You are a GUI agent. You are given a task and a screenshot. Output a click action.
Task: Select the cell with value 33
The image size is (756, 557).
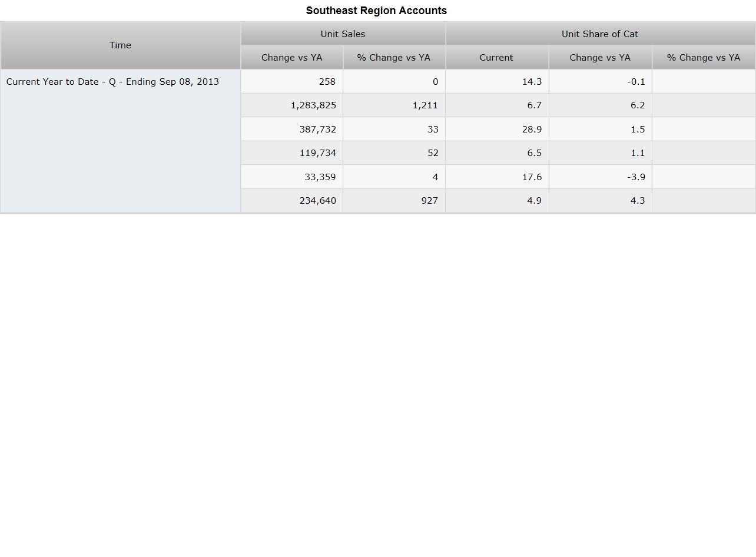coord(394,129)
